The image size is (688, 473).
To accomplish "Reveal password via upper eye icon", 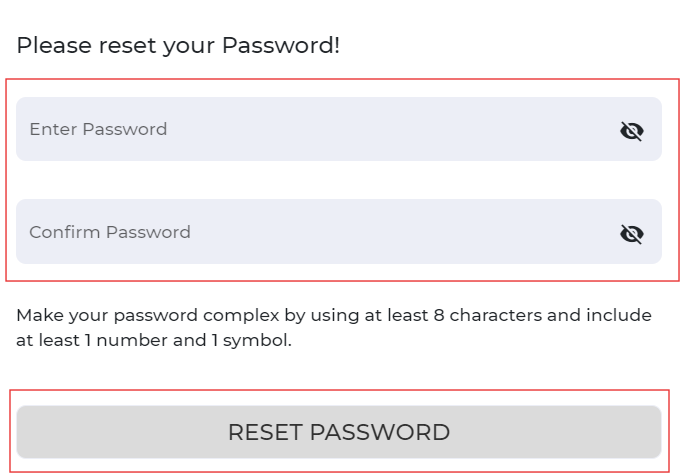I will tap(631, 131).
